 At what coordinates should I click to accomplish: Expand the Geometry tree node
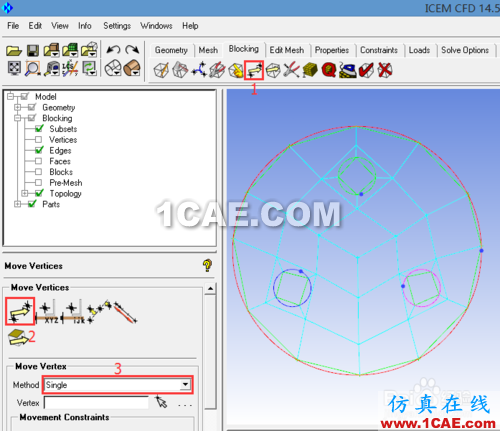click(x=17, y=107)
